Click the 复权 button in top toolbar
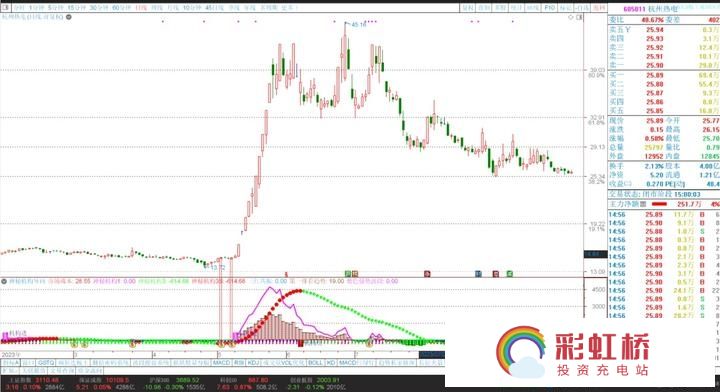This screenshot has height=392, width=720. click(468, 8)
